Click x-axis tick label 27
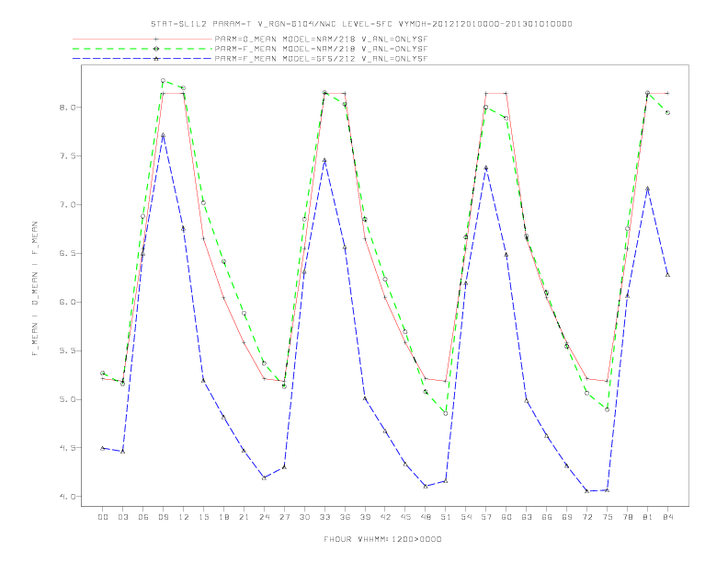The height and width of the screenshot is (563, 728). click(284, 517)
